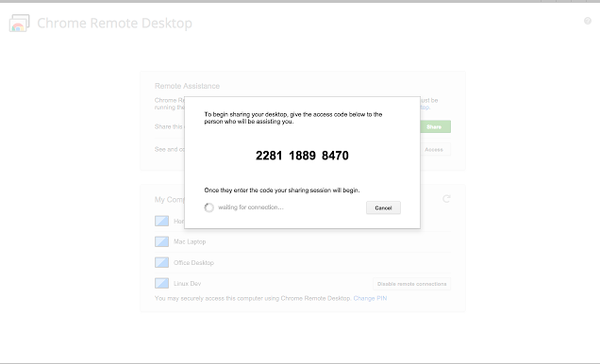
Task: Click the Mac Laptop entry name
Action: (x=190, y=241)
